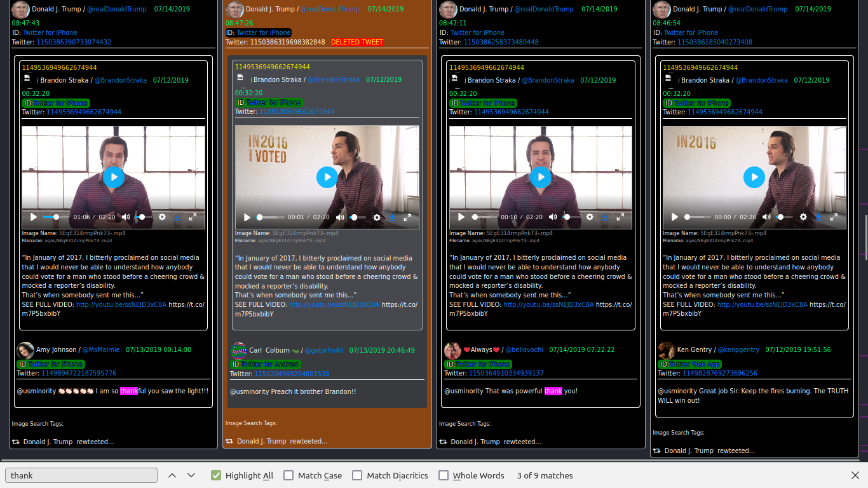Enter fullscreen for the 08:47:11 tweet video
Viewport: 868px width, 488px height.
(620, 217)
